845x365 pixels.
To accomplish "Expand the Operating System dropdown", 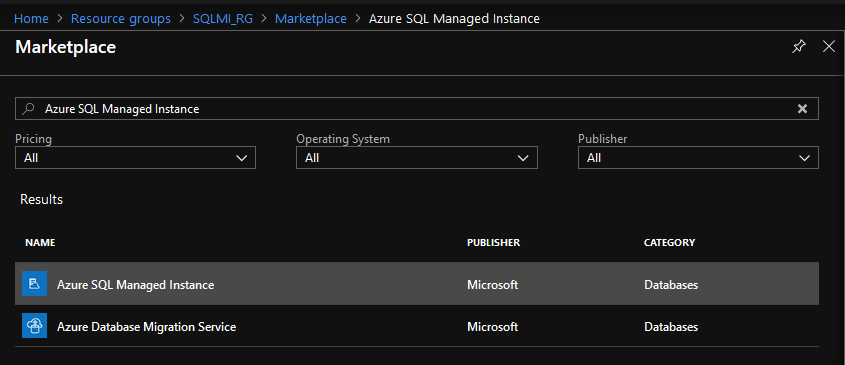I will (x=417, y=157).
